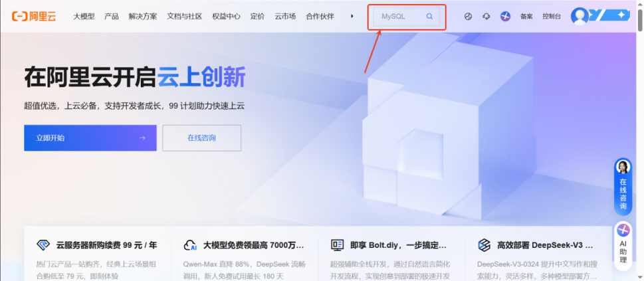The height and width of the screenshot is (281, 644).
Task: Click the headset support icon
Action: pyautogui.click(x=486, y=17)
